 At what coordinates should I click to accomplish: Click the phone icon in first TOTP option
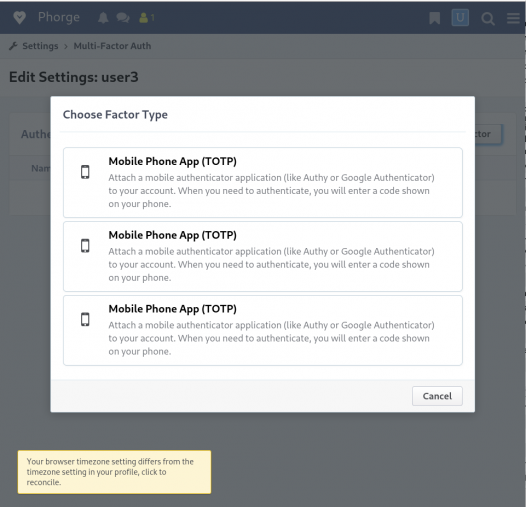(85, 172)
